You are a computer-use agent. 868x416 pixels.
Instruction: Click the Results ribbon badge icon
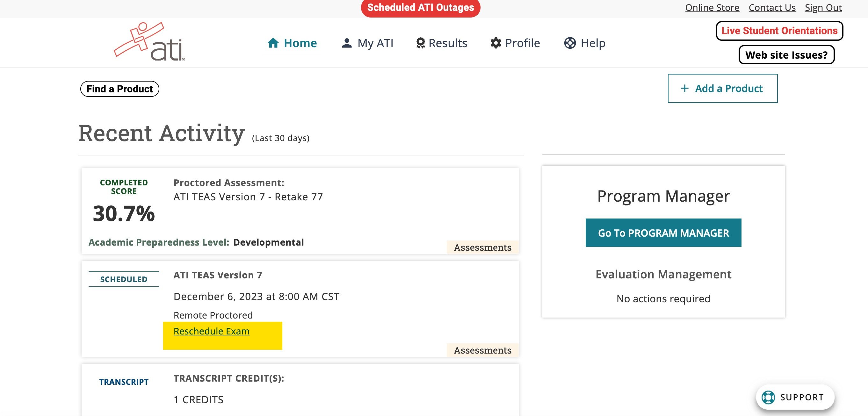421,43
